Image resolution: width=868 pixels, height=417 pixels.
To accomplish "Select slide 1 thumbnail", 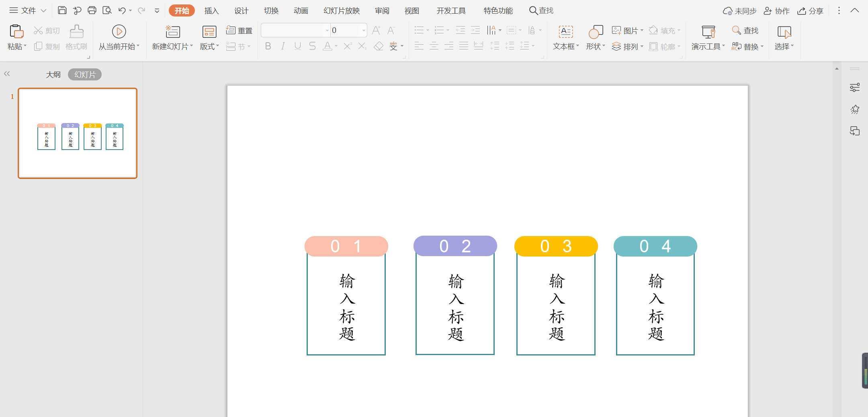I will coord(78,133).
